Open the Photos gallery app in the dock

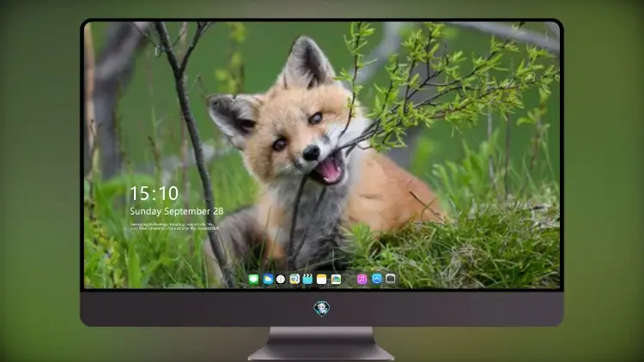point(336,280)
